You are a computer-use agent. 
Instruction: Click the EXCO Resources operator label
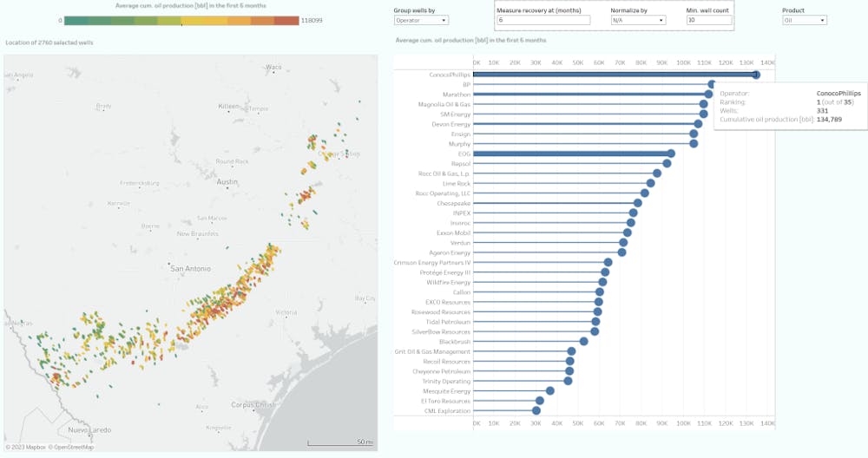point(448,302)
